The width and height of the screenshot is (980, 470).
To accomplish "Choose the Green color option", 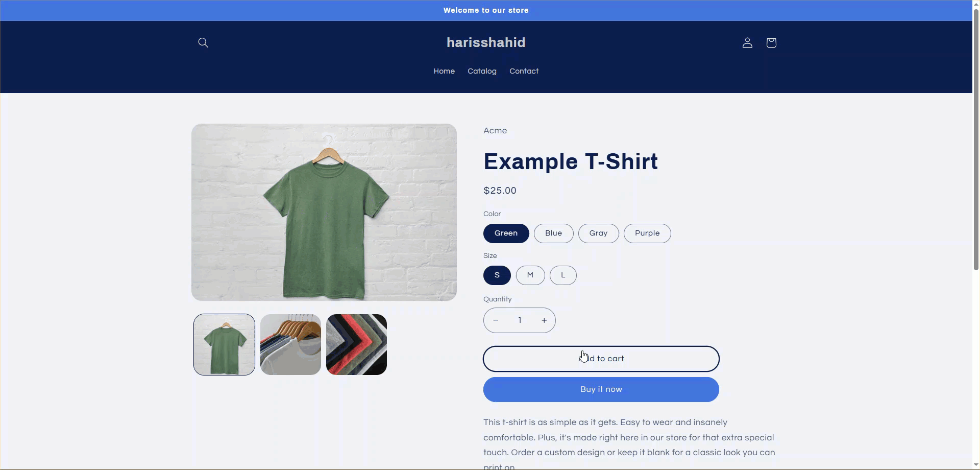I will 506,233.
